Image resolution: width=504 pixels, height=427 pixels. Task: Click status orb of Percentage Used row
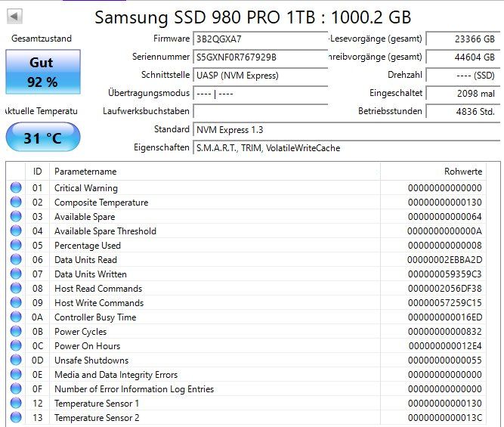(16, 245)
